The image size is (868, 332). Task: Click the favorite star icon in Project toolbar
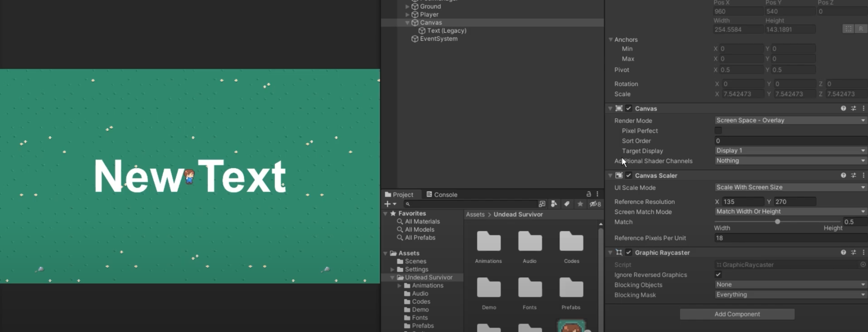coord(580,204)
